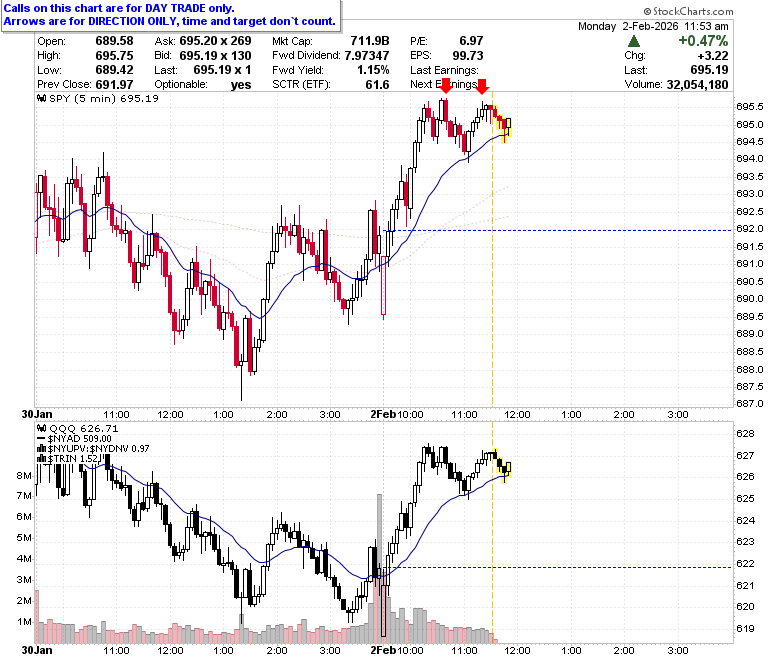Click the Chg value +3.22
The image size is (780, 659).
tap(713, 55)
